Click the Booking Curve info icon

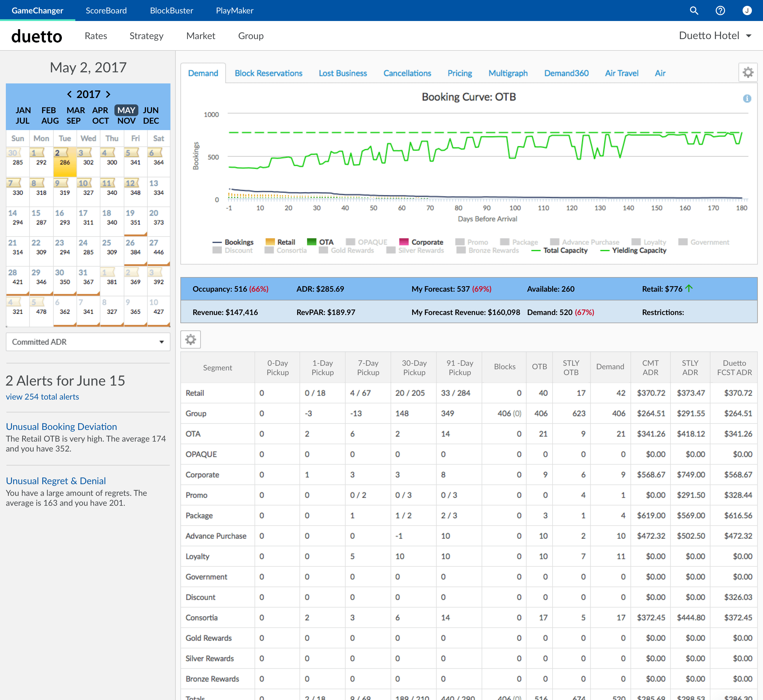(x=747, y=99)
